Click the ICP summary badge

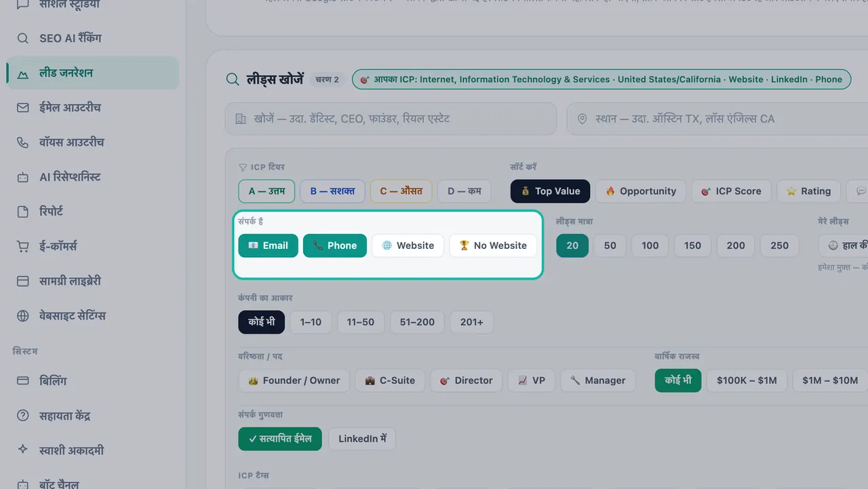[x=601, y=79]
